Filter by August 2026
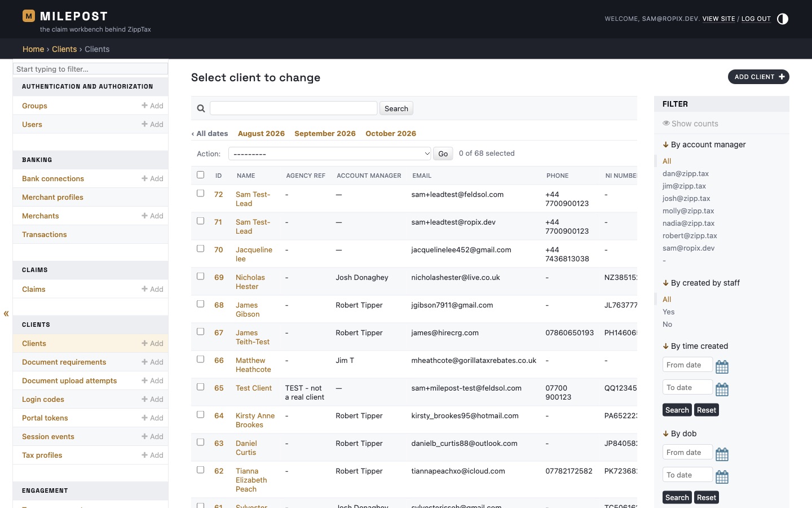This screenshot has height=508, width=812. point(261,134)
